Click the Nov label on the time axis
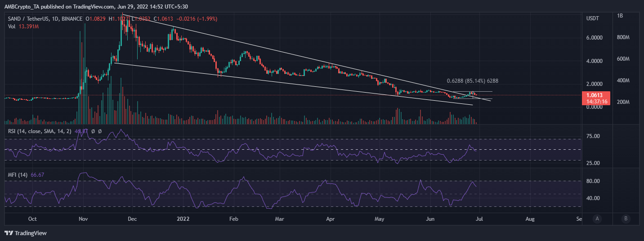The height and width of the screenshot is (241, 644). (x=84, y=219)
